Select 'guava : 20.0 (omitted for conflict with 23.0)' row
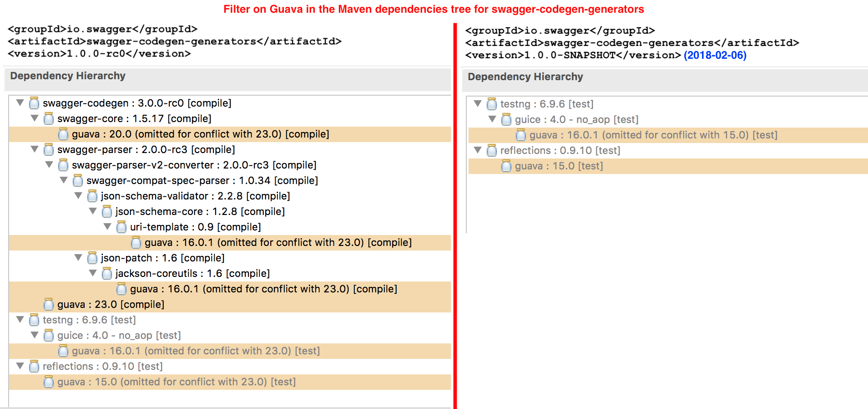Image resolution: width=868 pixels, height=409 pixels. pyautogui.click(x=230, y=134)
